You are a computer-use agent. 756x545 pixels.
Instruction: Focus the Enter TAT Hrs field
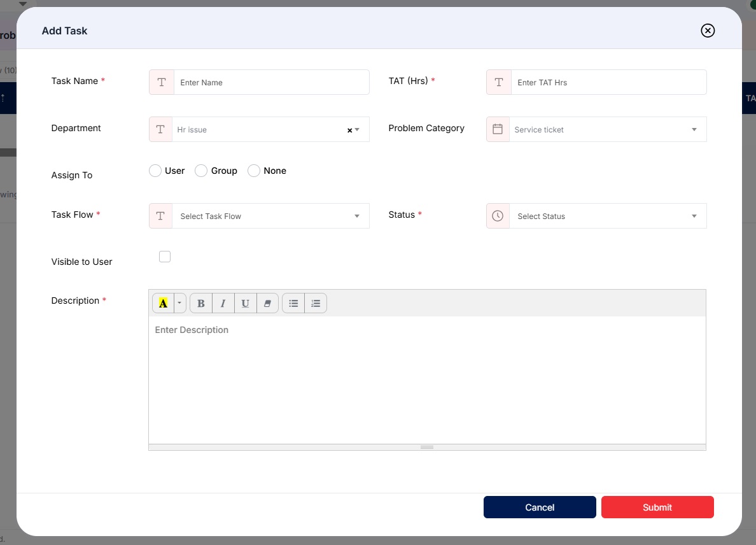click(x=608, y=82)
